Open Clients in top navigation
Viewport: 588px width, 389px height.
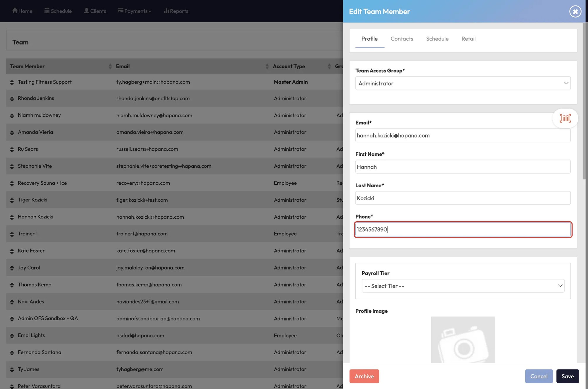pyautogui.click(x=95, y=11)
